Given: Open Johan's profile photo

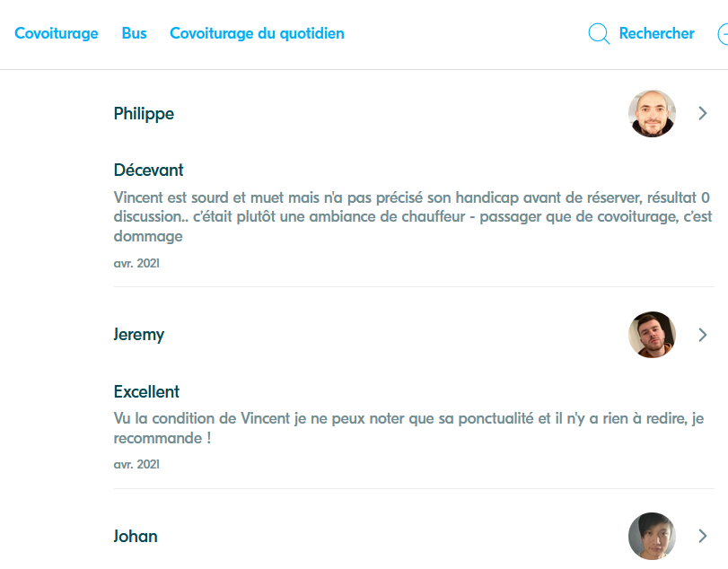Looking at the screenshot, I should click(x=652, y=536).
